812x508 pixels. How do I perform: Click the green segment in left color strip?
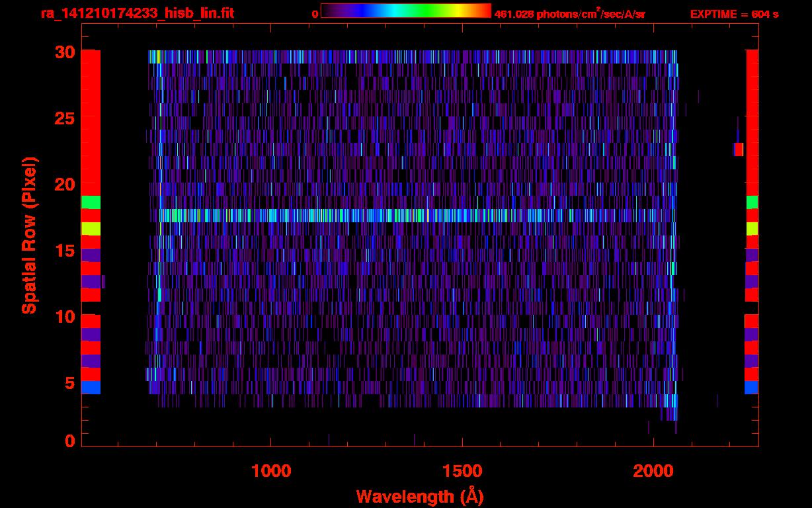pyautogui.click(x=91, y=202)
